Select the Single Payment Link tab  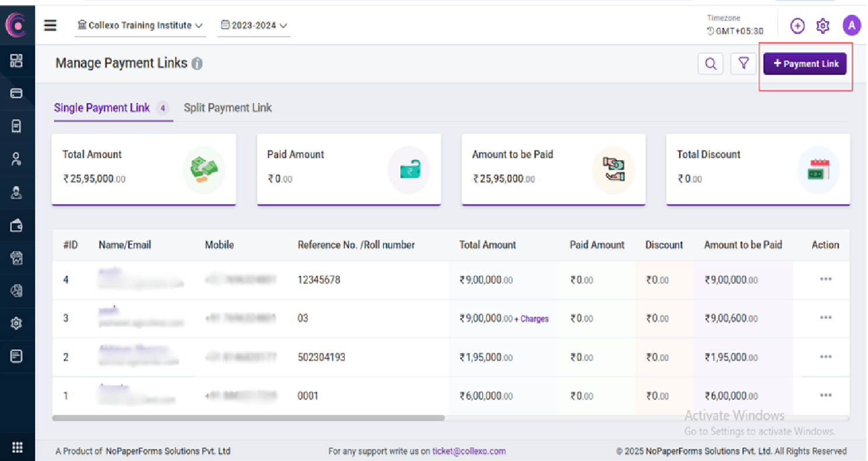tap(102, 108)
